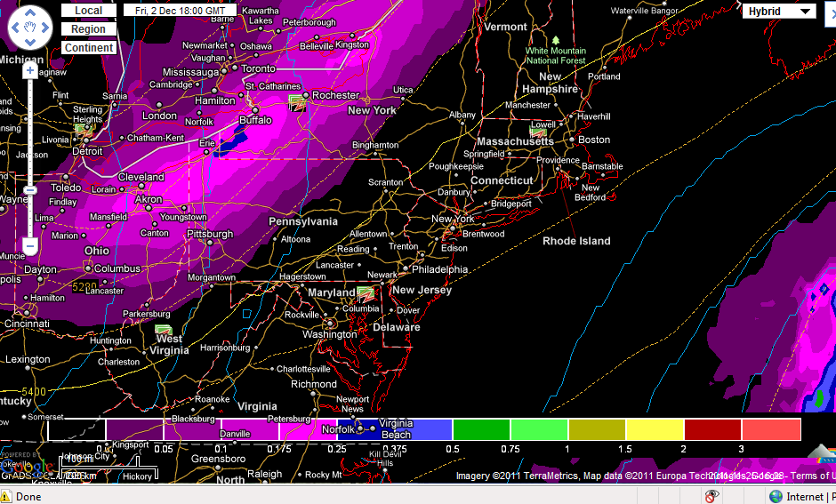Click the White Mountain National Forest tree icon
The width and height of the screenshot is (836, 504).
(x=556, y=41)
